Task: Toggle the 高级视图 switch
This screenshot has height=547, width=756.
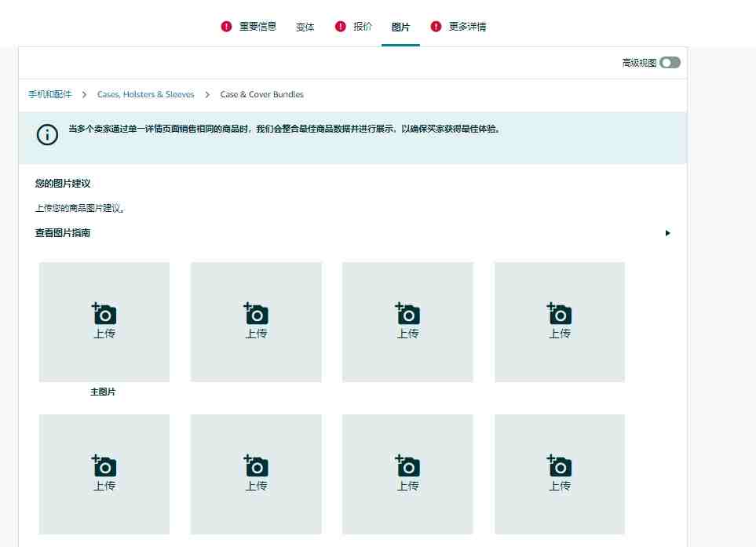Action: click(670, 63)
